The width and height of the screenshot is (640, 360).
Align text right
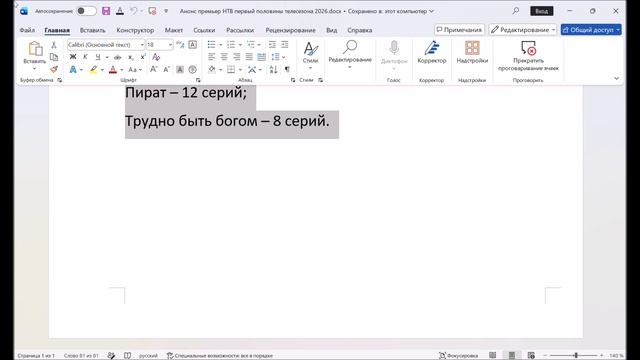pos(237,57)
